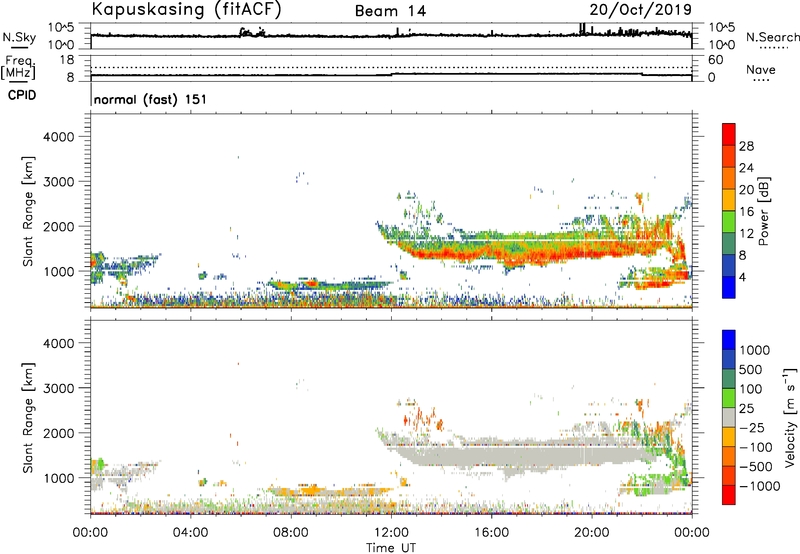The image size is (800, 554).
Task: Click the "24" tick on power color bar
Action: [746, 168]
